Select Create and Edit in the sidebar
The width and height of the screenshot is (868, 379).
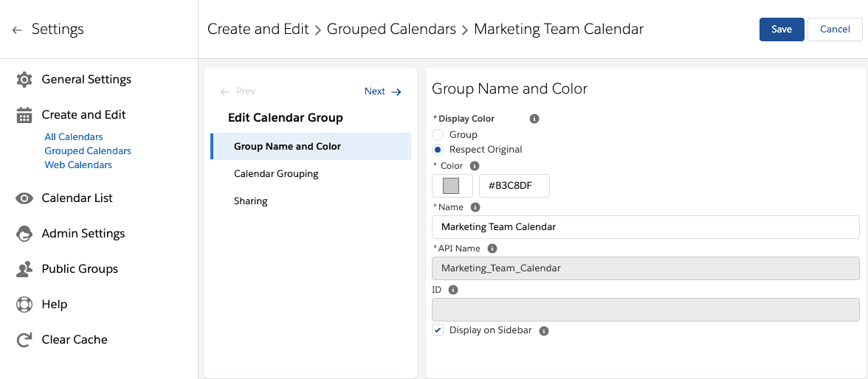tap(83, 115)
